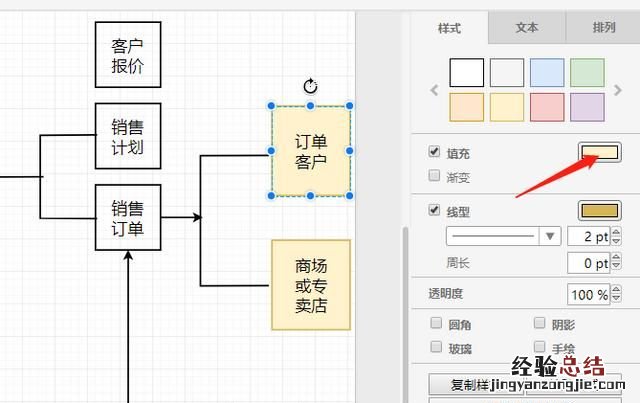Viewport: 640px width, 403px height.
Task: Open the line color picker next to 线型
Action: (600, 211)
